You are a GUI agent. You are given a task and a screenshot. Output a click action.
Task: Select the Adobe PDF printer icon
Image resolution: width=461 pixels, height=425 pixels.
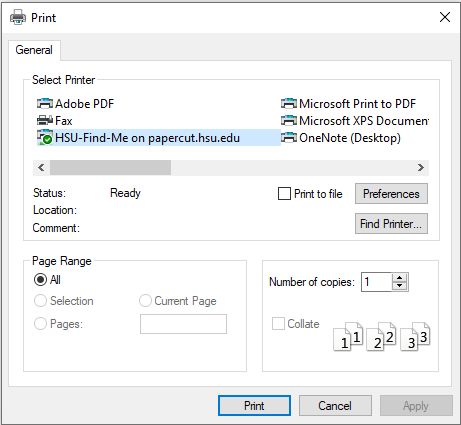pos(45,104)
